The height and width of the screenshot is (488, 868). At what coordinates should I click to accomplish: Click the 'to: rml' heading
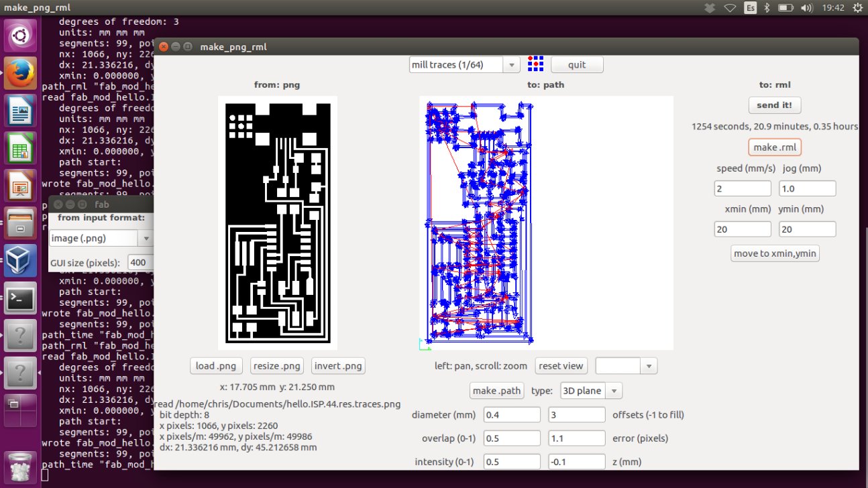(775, 85)
